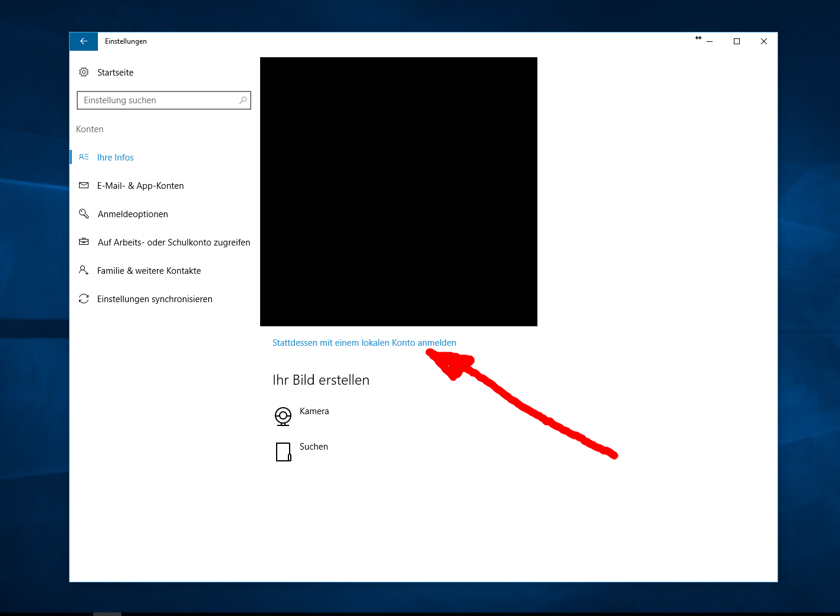
Task: Click the Ihr Bild erstellen heading
Action: 321,380
